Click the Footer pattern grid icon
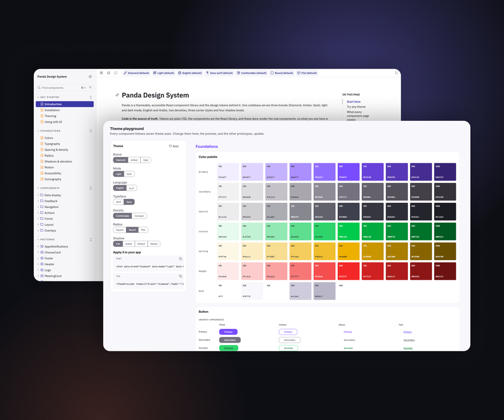 click(42, 258)
